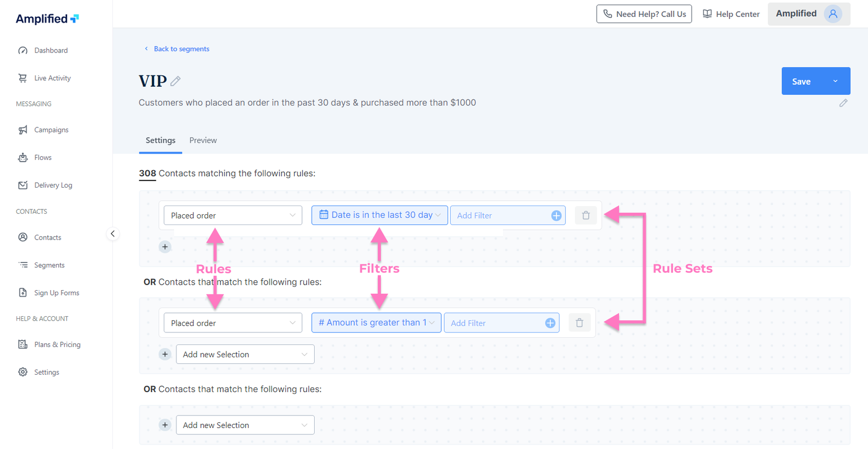Edit the segment description with pencil icon
The width and height of the screenshot is (868, 449).
pos(843,103)
